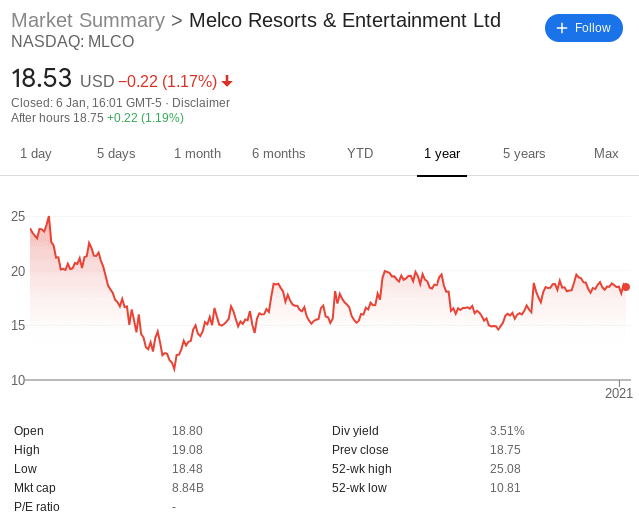Click the 10 y-axis label

point(18,380)
